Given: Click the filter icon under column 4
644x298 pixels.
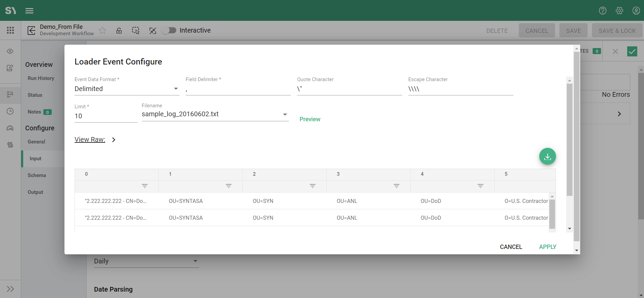Looking at the screenshot, I should (x=480, y=186).
